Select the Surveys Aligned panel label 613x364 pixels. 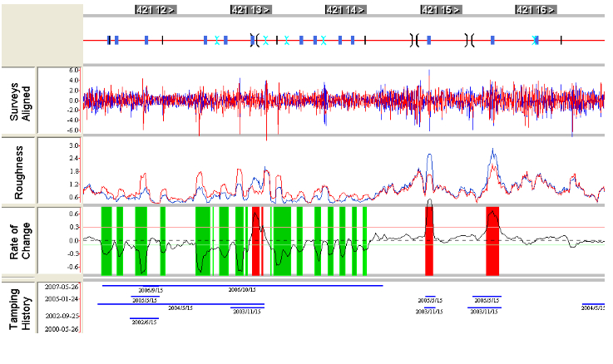click(20, 101)
